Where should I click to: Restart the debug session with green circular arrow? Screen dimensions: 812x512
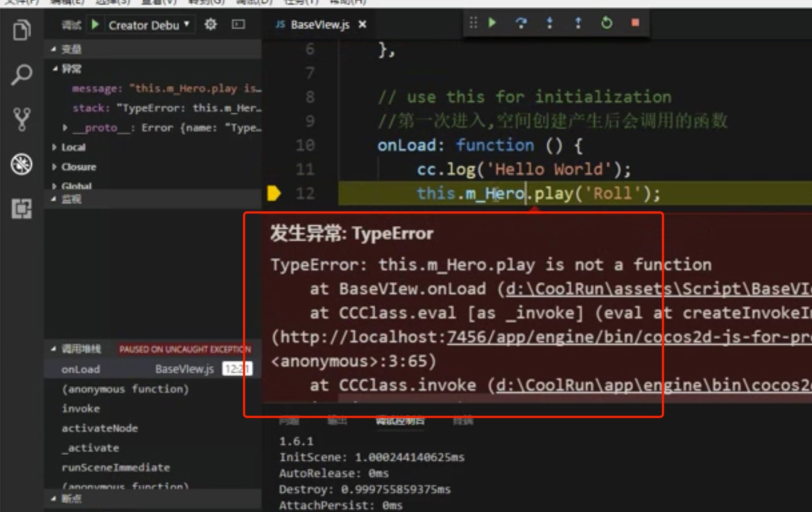[607, 23]
